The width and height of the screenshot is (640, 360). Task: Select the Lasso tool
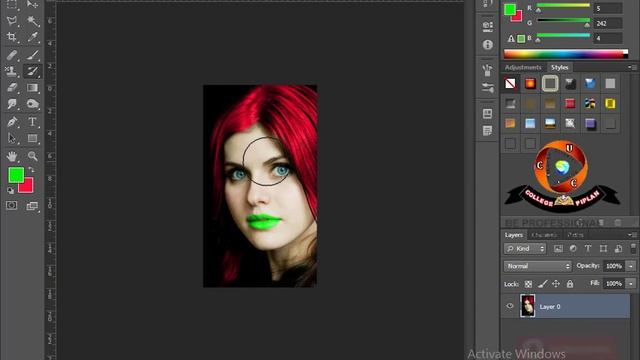pyautogui.click(x=12, y=20)
